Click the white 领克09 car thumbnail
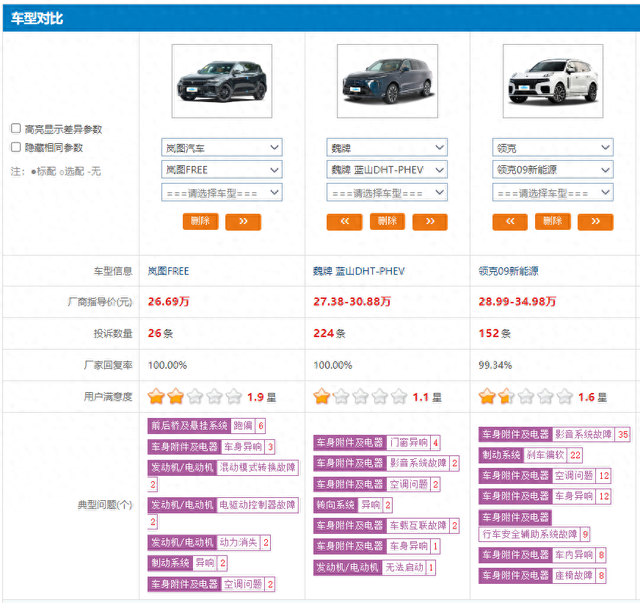 [x=553, y=81]
